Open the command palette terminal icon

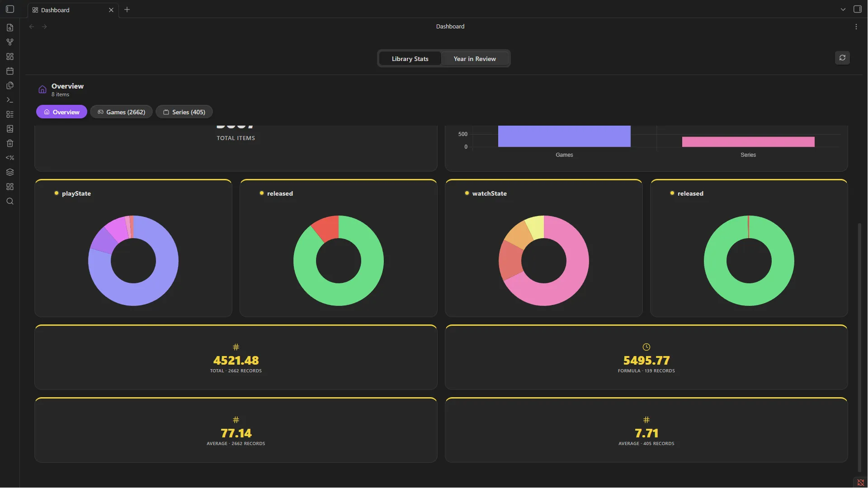(x=10, y=100)
